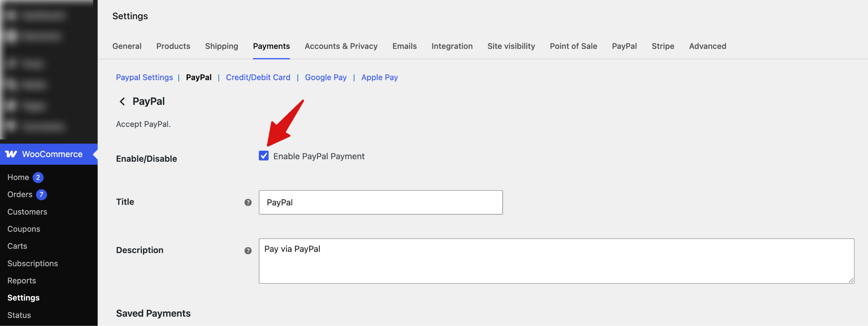Open Customers in the sidebar
This screenshot has height=326, width=868.
coord(27,212)
